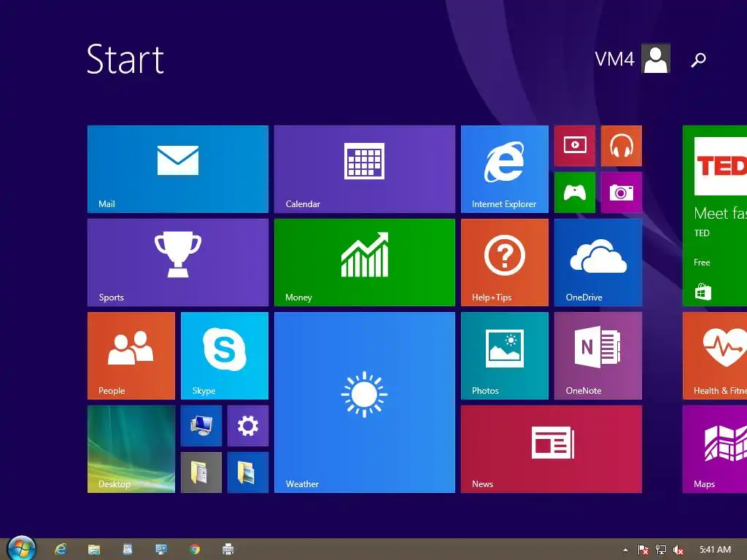
Task: Click the VM4 user account picture
Action: 656,58
